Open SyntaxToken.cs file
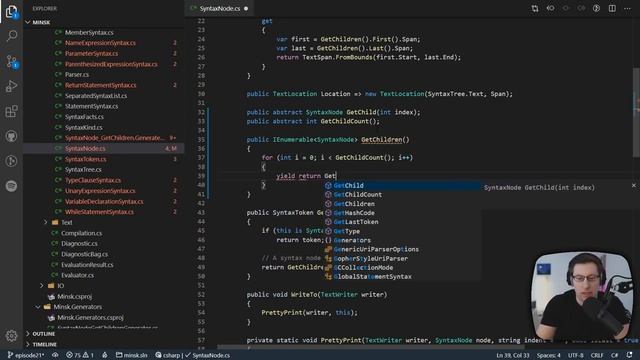The height and width of the screenshot is (360, 640). point(85,159)
